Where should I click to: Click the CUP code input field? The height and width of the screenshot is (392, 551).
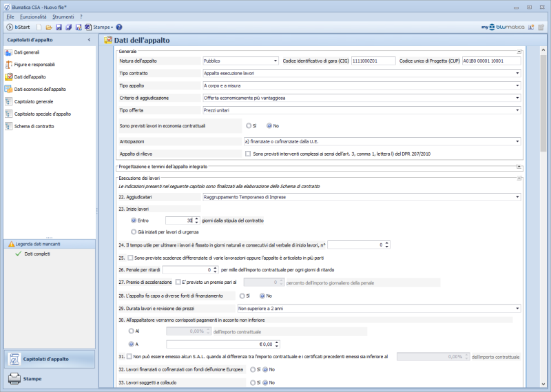tap(491, 61)
